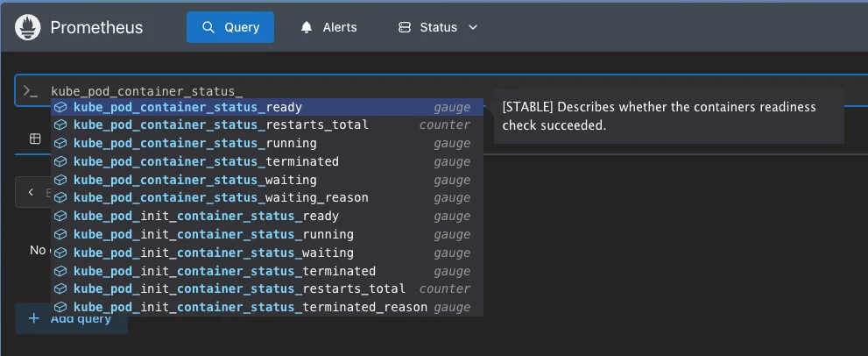The width and height of the screenshot is (868, 356).
Task: Open the Query page
Action: [x=230, y=27]
